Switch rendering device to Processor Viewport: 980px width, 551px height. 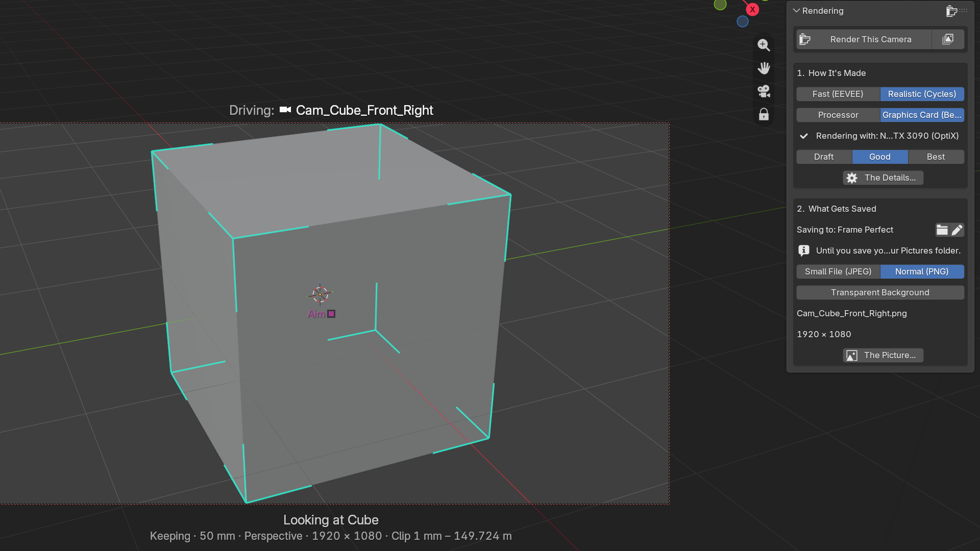(838, 115)
